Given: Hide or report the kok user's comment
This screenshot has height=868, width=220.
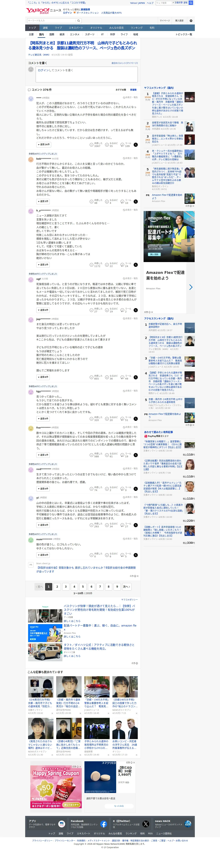Looking at the screenshot, I should coord(130,158).
